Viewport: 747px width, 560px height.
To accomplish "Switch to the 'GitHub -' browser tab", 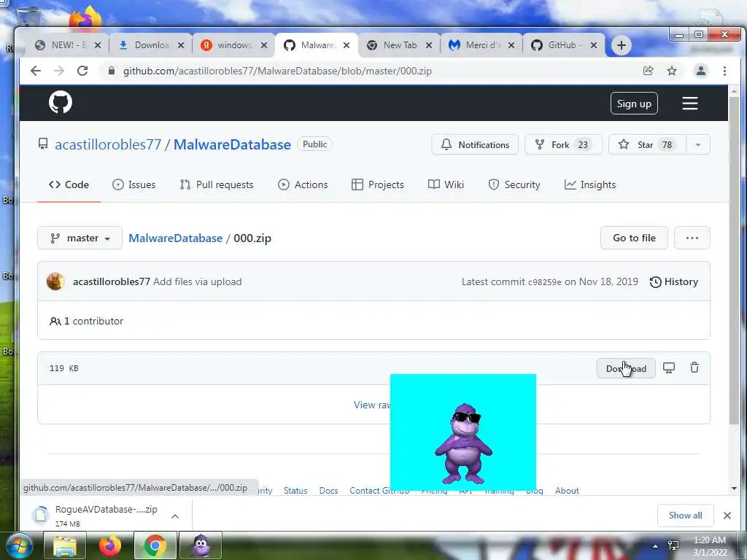I will click(x=565, y=45).
